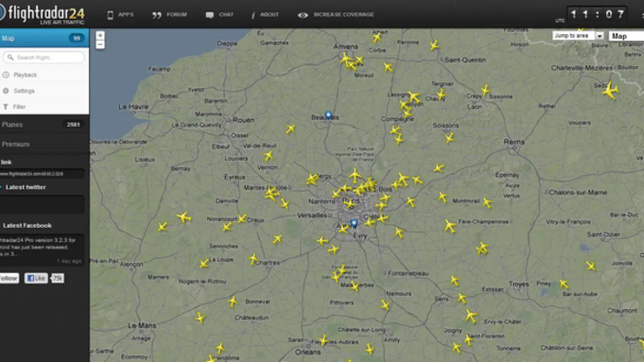
Task: Click the Planes count 2581 badge
Action: coord(73,125)
